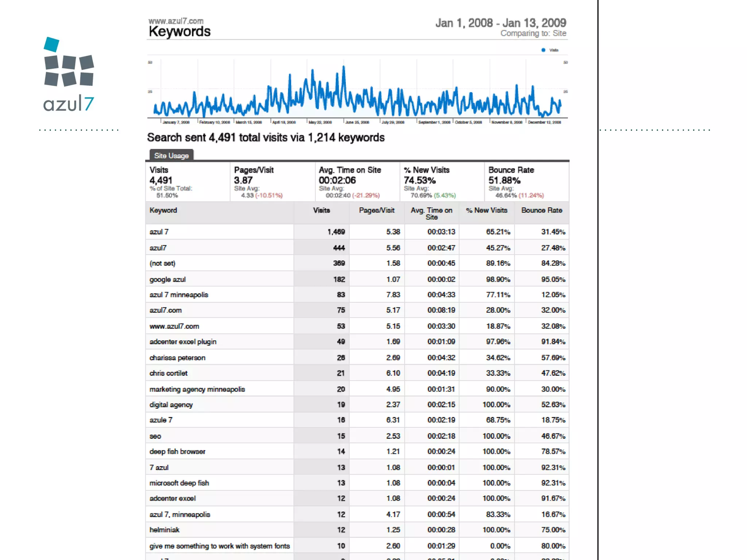The image size is (747, 560).
Task: Open the Site Usage tab
Action: pos(171,156)
